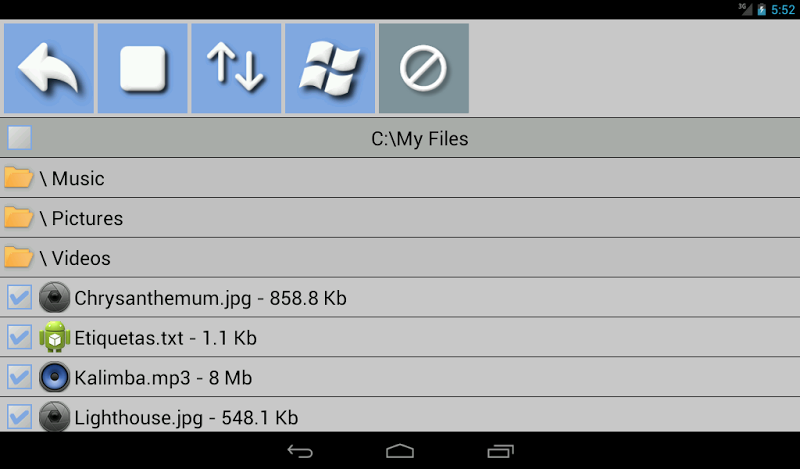This screenshot has height=469, width=800.
Task: Select the up-down arrows transfer icon
Action: [x=236, y=68]
